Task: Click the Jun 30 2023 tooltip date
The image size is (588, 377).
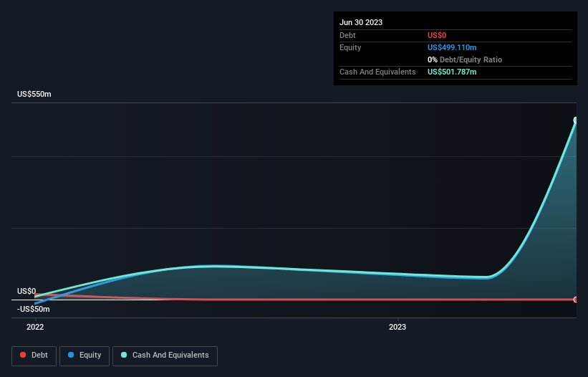Action: tap(361, 22)
